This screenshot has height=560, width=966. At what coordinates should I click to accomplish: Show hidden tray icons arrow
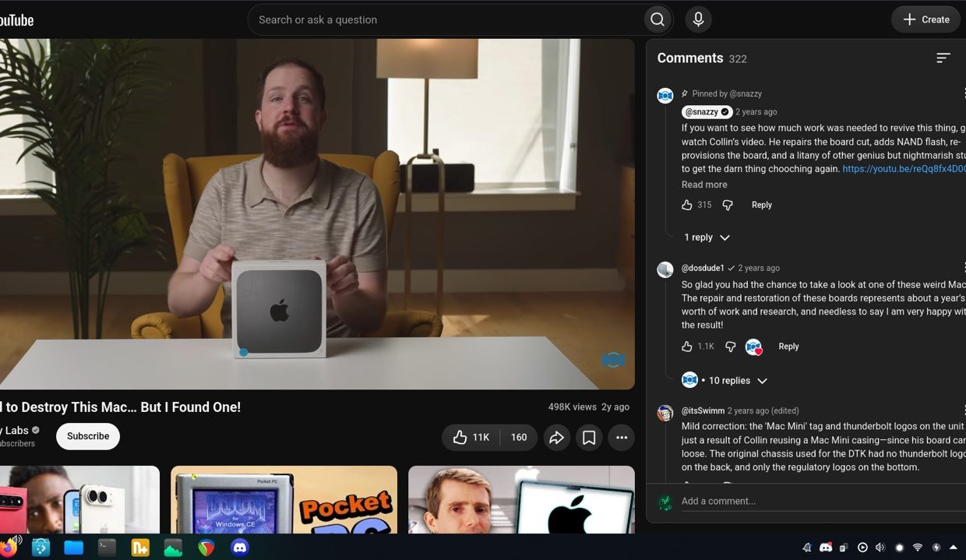click(x=954, y=548)
